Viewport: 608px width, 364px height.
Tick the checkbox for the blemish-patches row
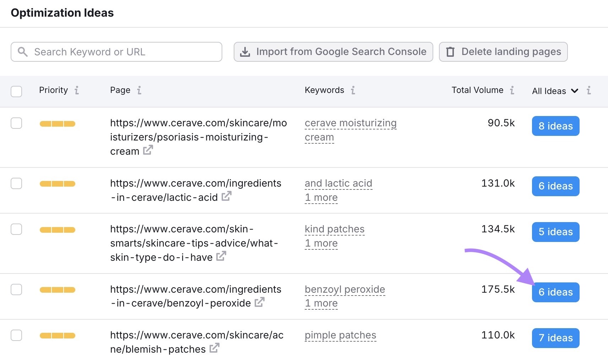[x=16, y=335]
